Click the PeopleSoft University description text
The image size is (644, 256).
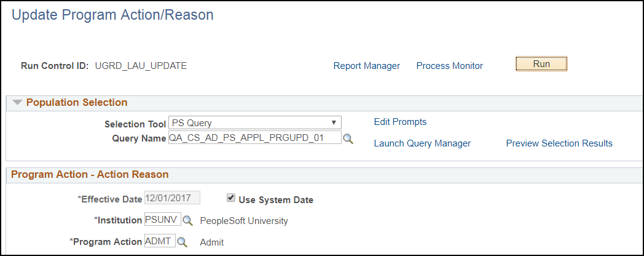[244, 221]
